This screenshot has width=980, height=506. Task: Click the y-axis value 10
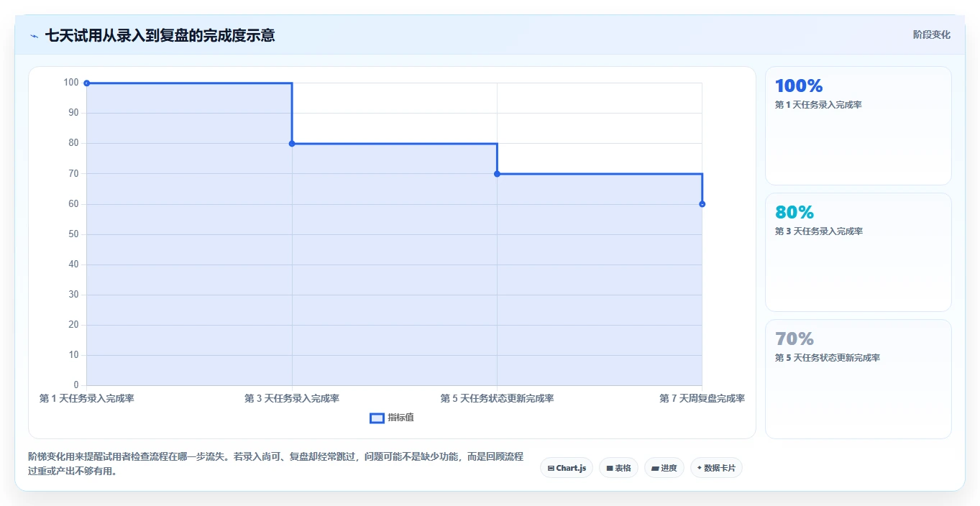73,355
